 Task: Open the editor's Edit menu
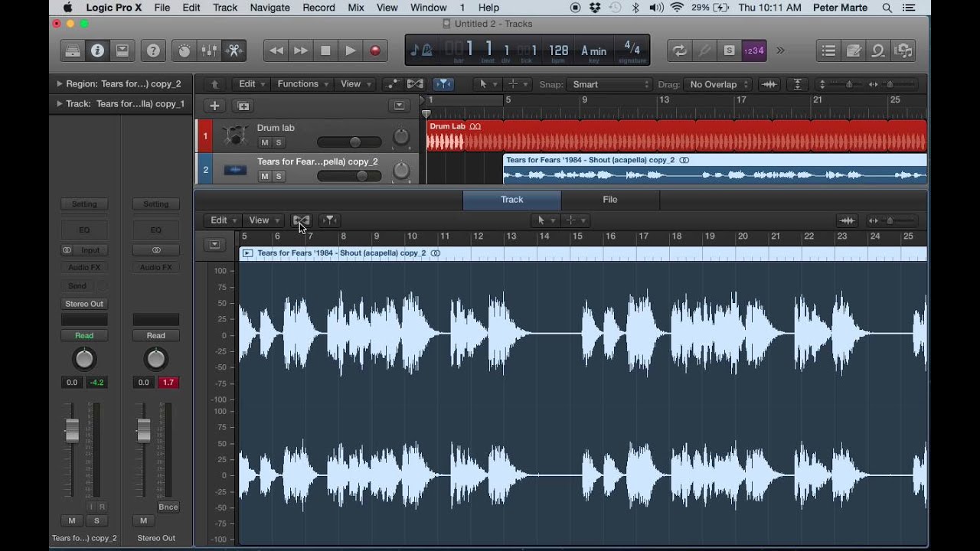223,220
